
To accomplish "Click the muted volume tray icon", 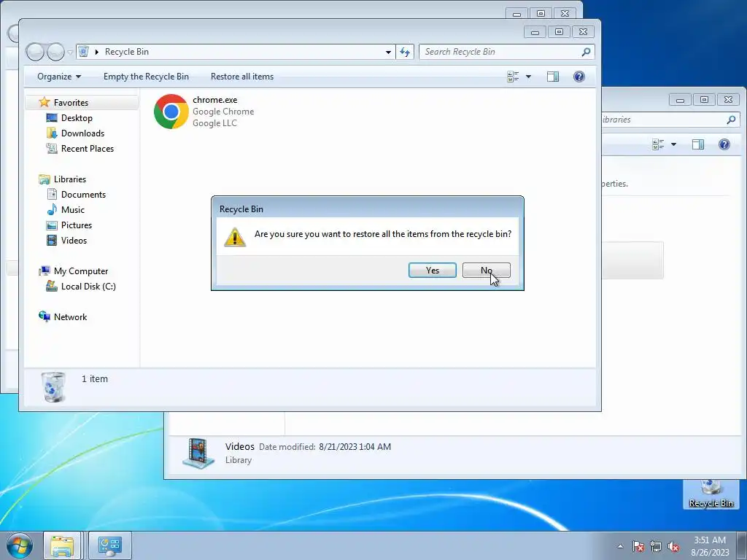I will 673,546.
